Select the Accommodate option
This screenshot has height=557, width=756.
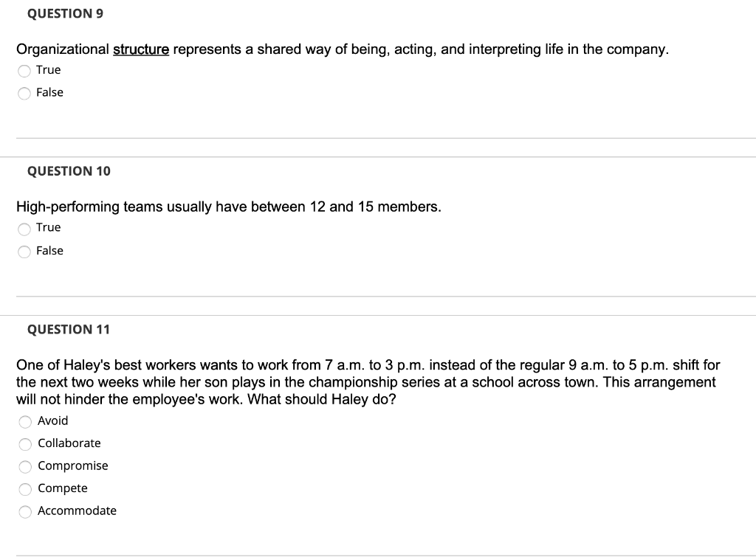(x=25, y=511)
